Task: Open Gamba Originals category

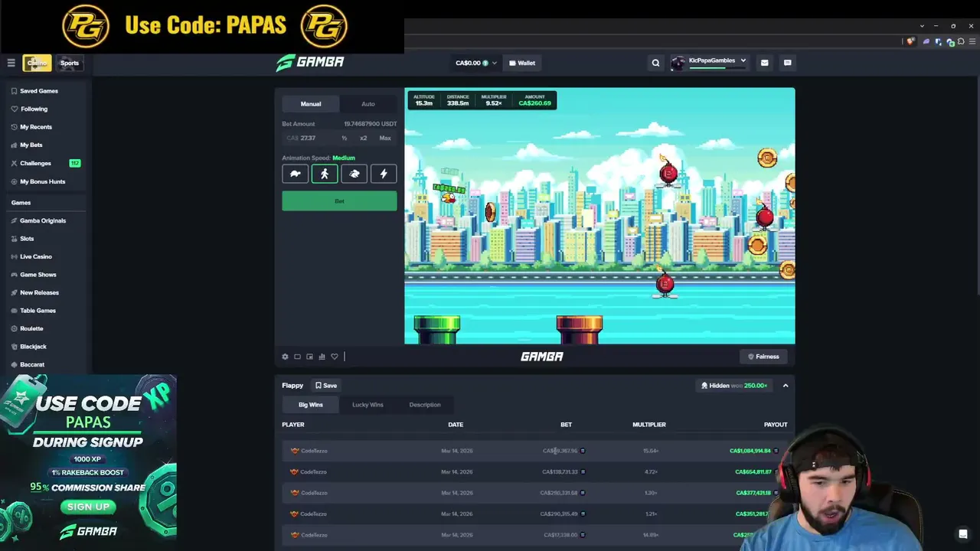Action: click(x=43, y=220)
